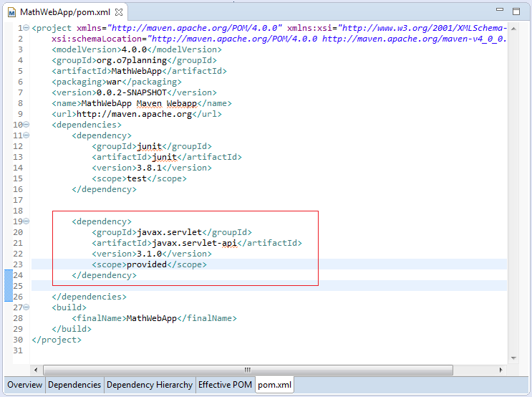Select the pom.xml source tab
The height and width of the screenshot is (397, 532).
click(274, 385)
